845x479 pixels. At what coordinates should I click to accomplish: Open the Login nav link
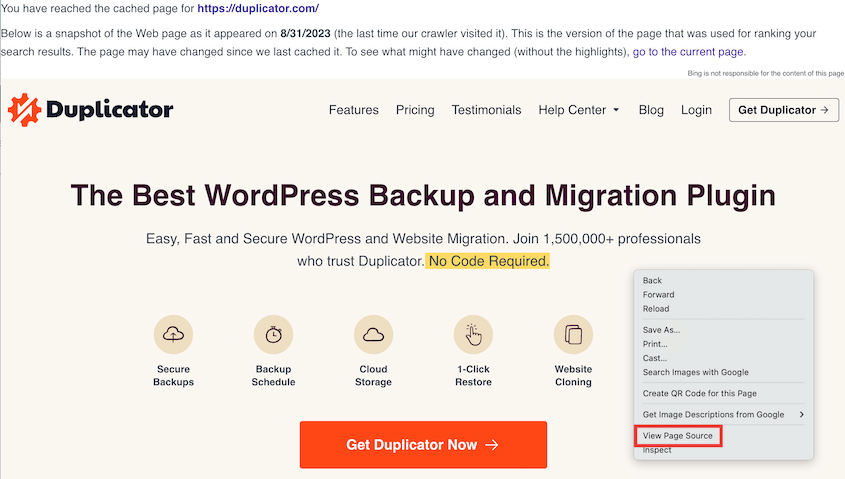[696, 110]
